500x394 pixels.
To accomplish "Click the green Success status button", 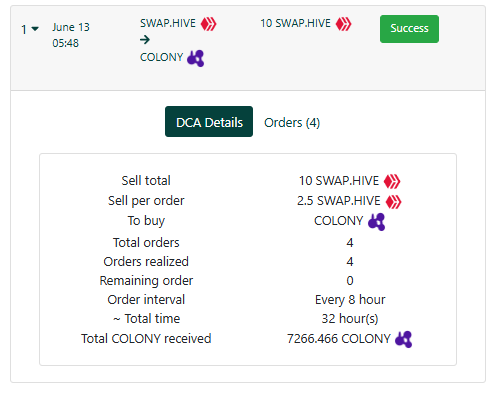I will pos(409,29).
